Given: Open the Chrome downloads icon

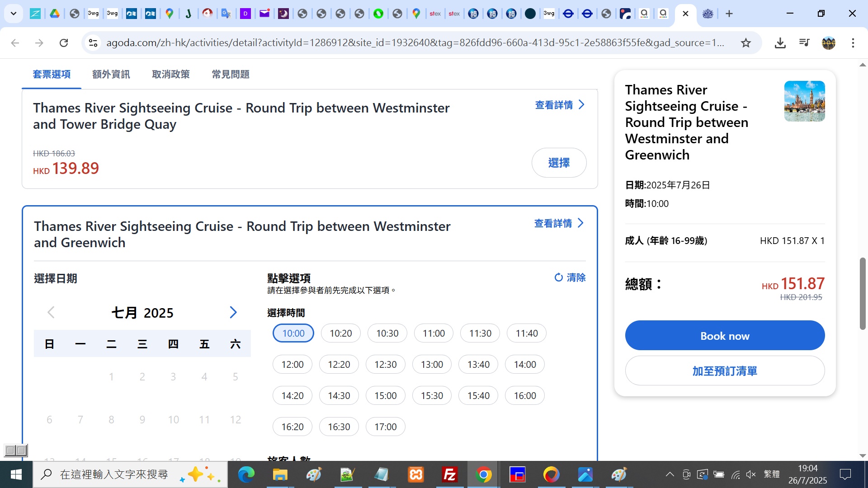Looking at the screenshot, I should [x=780, y=43].
